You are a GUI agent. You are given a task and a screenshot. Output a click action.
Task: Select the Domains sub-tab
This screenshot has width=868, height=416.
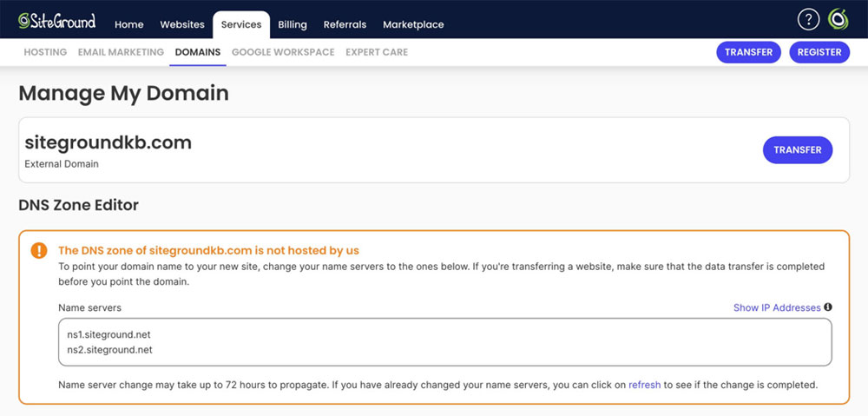pos(198,52)
